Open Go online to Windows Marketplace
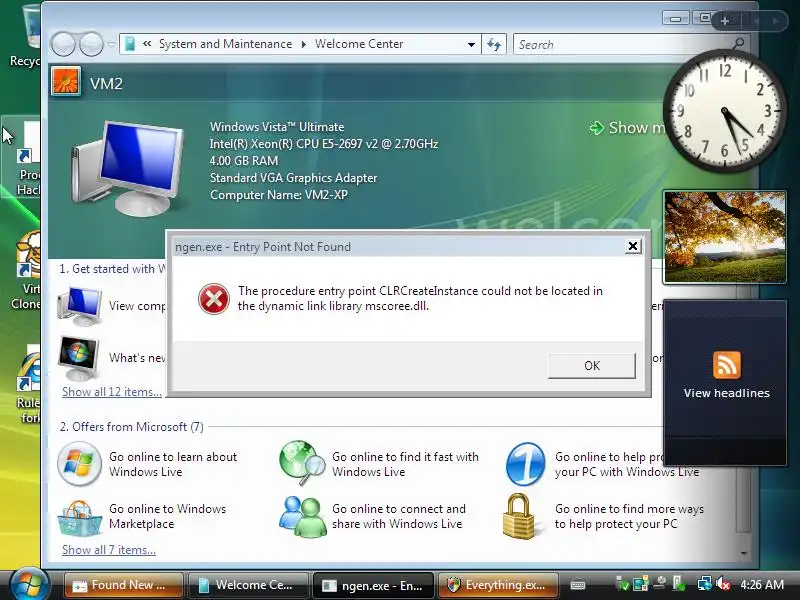The image size is (800, 600). pos(167,516)
